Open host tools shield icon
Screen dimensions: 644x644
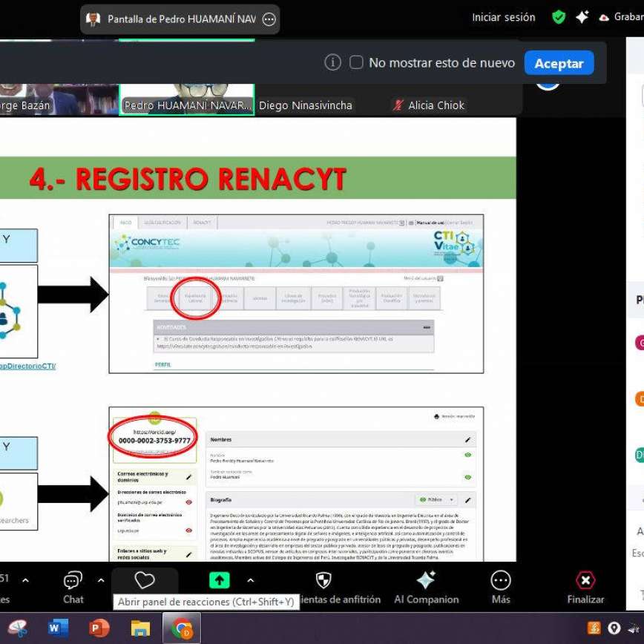(323, 580)
